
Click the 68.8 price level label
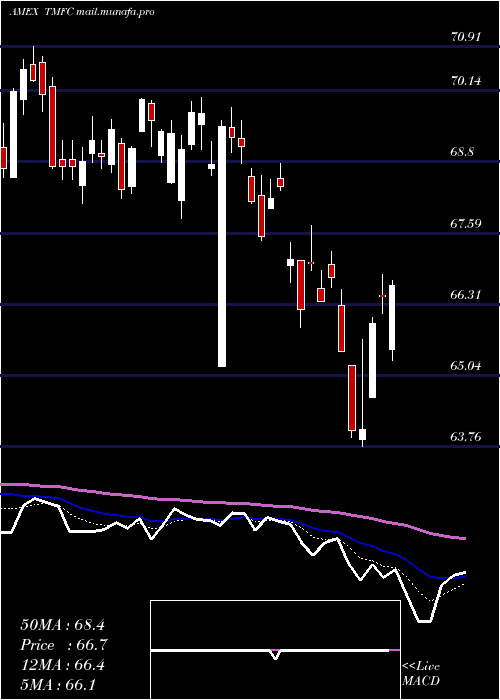(462, 152)
